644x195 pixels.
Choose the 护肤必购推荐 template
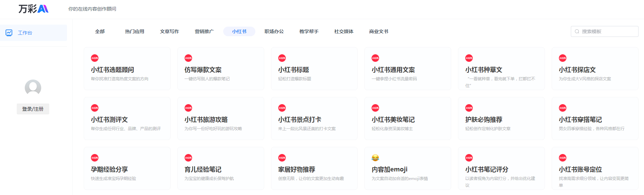coord(501,119)
